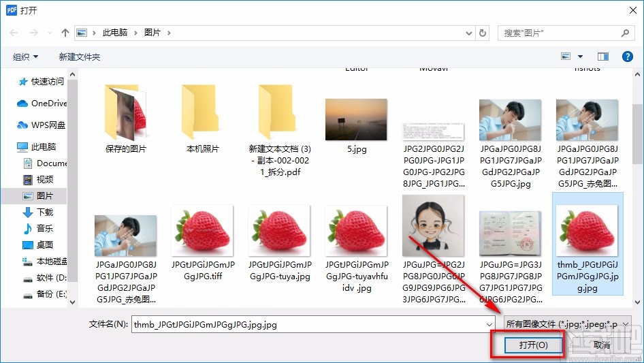This screenshot has width=644, height=363.
Task: Select 新建文本文档 (3) 拆分.pdf item
Action: pyautogui.click(x=280, y=131)
